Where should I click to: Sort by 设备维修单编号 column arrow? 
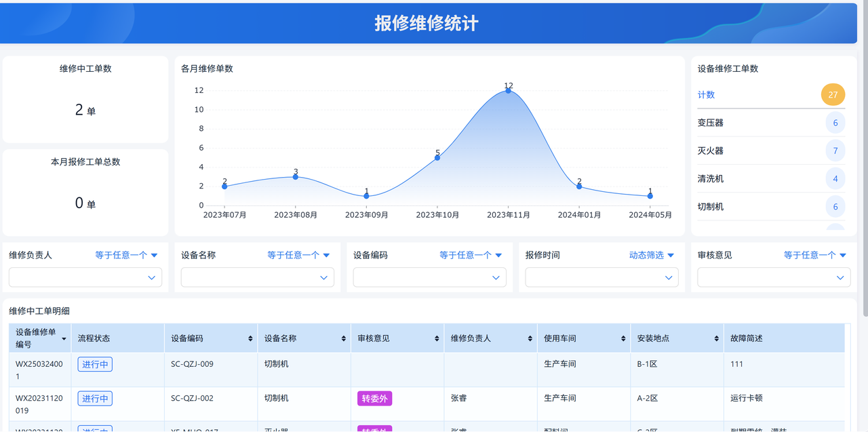point(64,338)
